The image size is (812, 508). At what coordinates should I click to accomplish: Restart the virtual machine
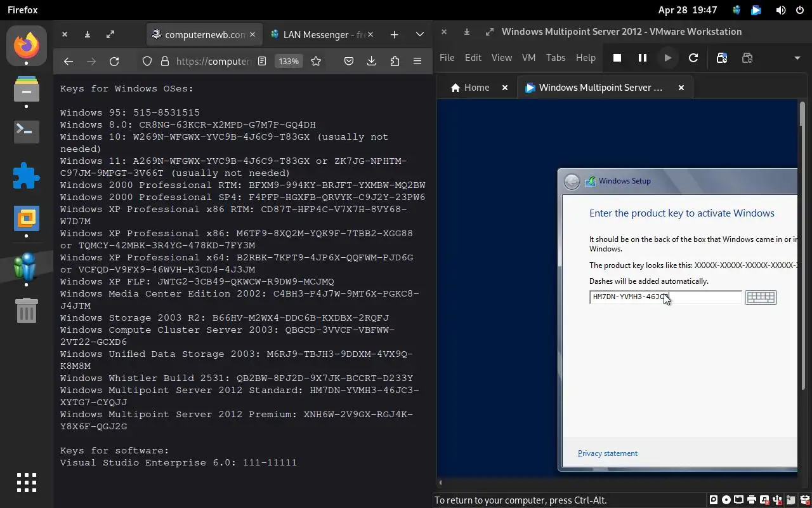[x=693, y=58]
